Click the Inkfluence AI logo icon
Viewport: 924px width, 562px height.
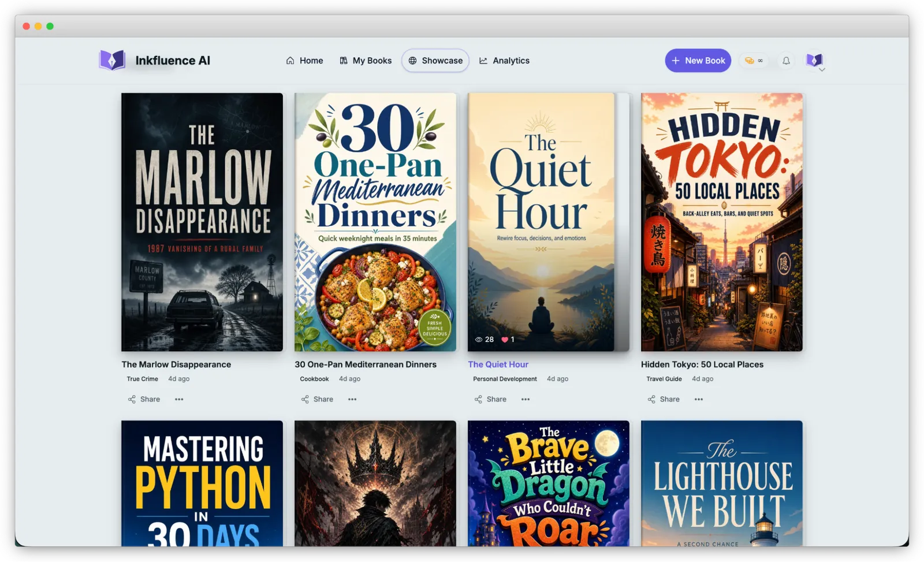112,60
